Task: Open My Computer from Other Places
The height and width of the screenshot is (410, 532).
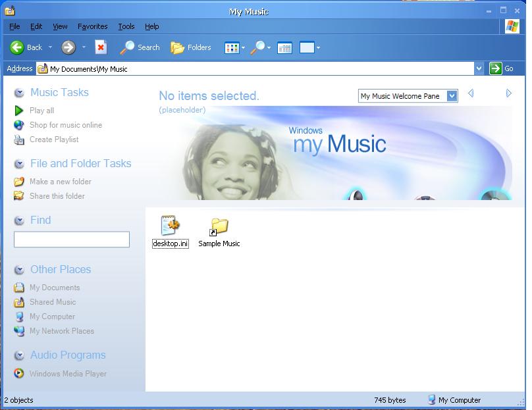Action: tap(52, 317)
